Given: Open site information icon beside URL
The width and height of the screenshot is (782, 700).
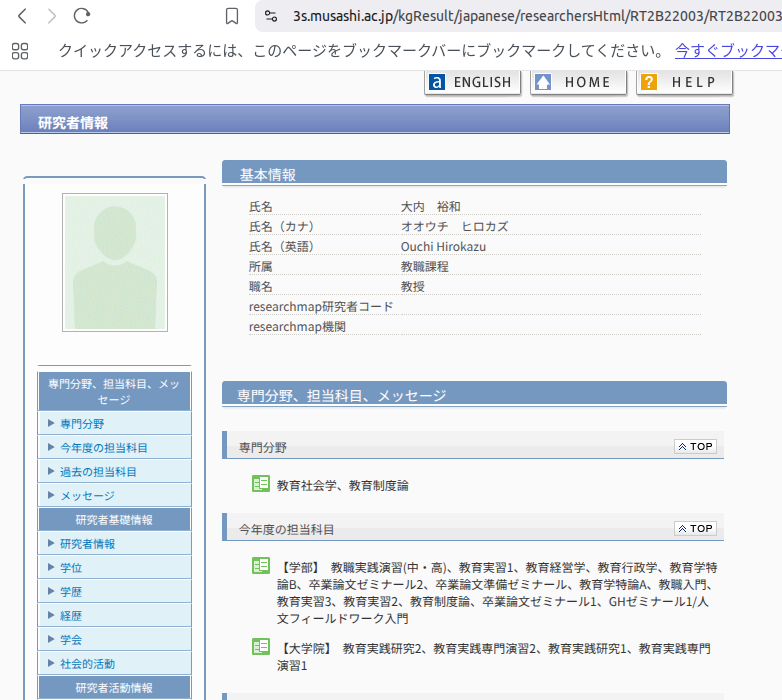Looking at the screenshot, I should pyautogui.click(x=271, y=16).
